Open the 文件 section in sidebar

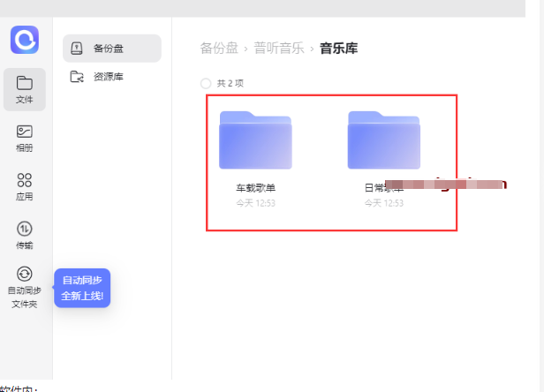tap(25, 89)
